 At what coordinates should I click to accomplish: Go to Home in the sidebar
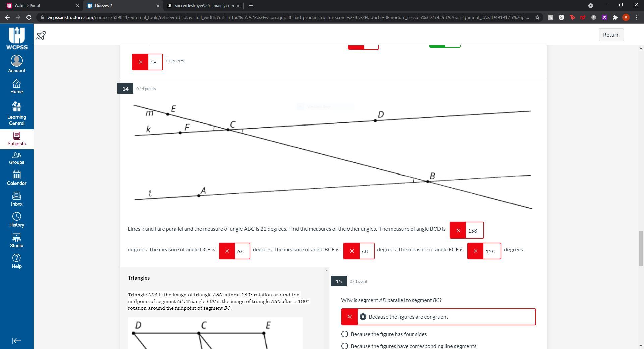[16, 87]
